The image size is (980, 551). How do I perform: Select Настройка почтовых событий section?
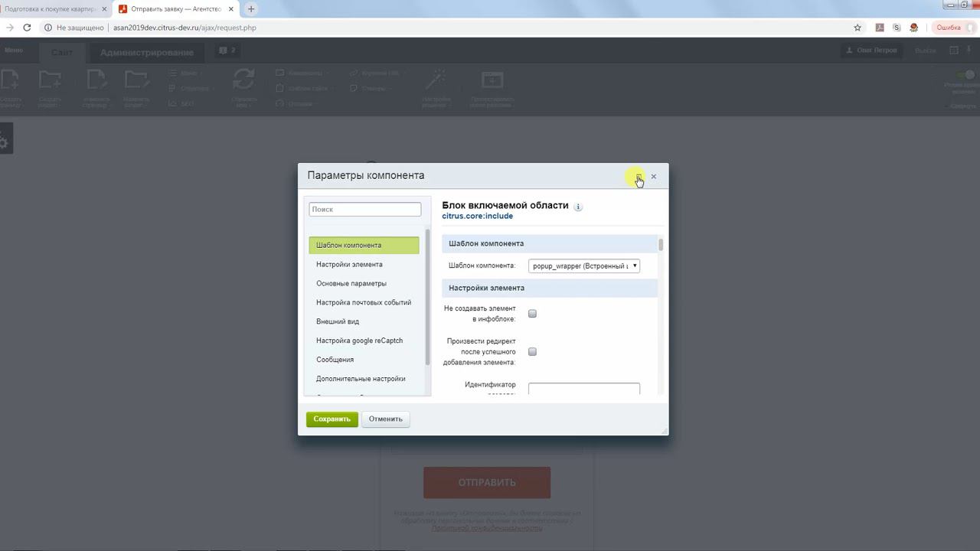point(364,303)
